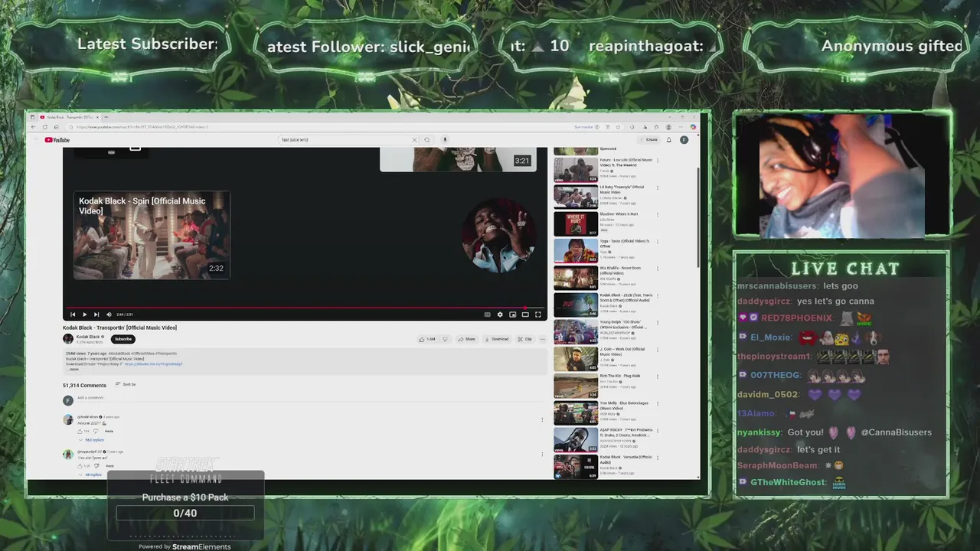This screenshot has height=551, width=980.
Task: Open the Project Baby 2 link in description
Action: pos(153,364)
